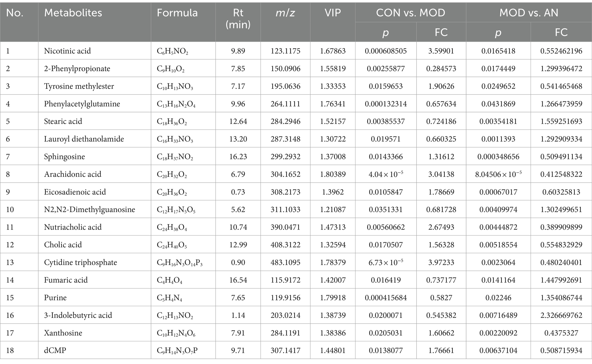
Task: Click the Arachidonic acid metabolite name
Action: pyautogui.click(x=73, y=174)
